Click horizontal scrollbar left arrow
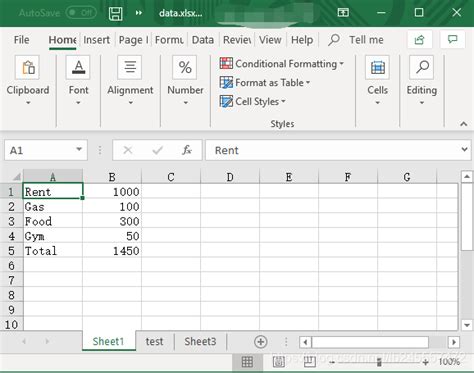474x373 pixels. 305,342
